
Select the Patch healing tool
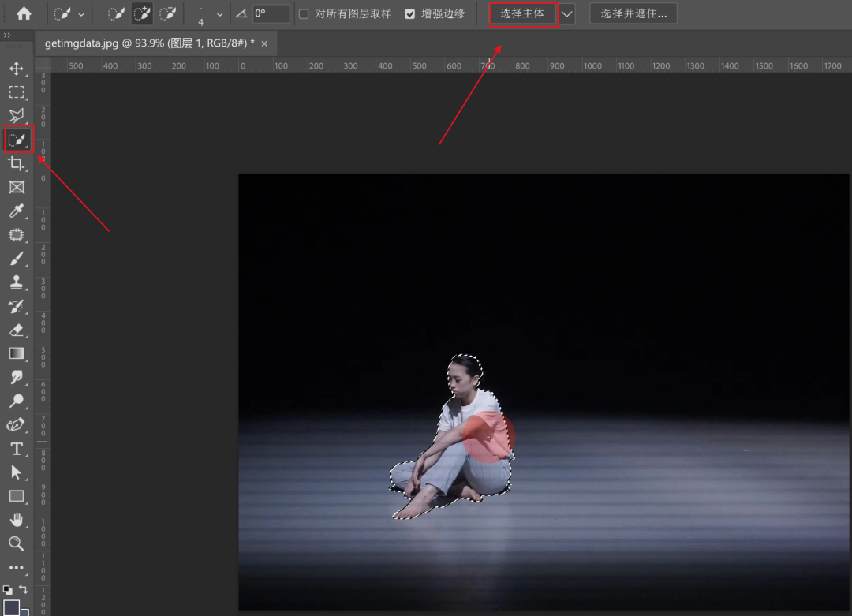(17, 235)
